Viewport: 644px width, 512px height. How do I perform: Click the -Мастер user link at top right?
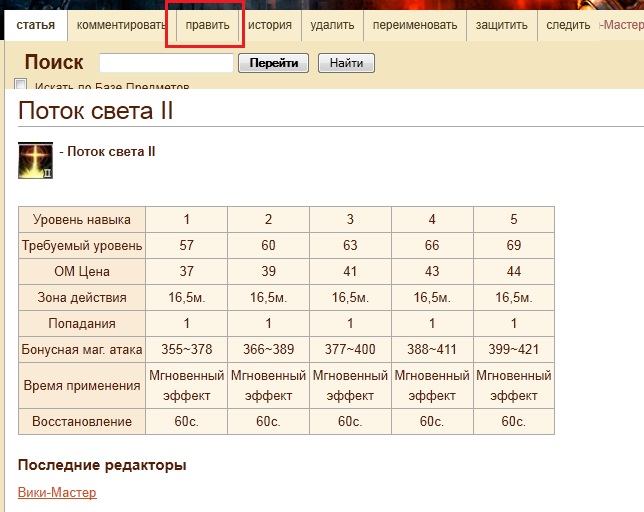pyautogui.click(x=621, y=25)
